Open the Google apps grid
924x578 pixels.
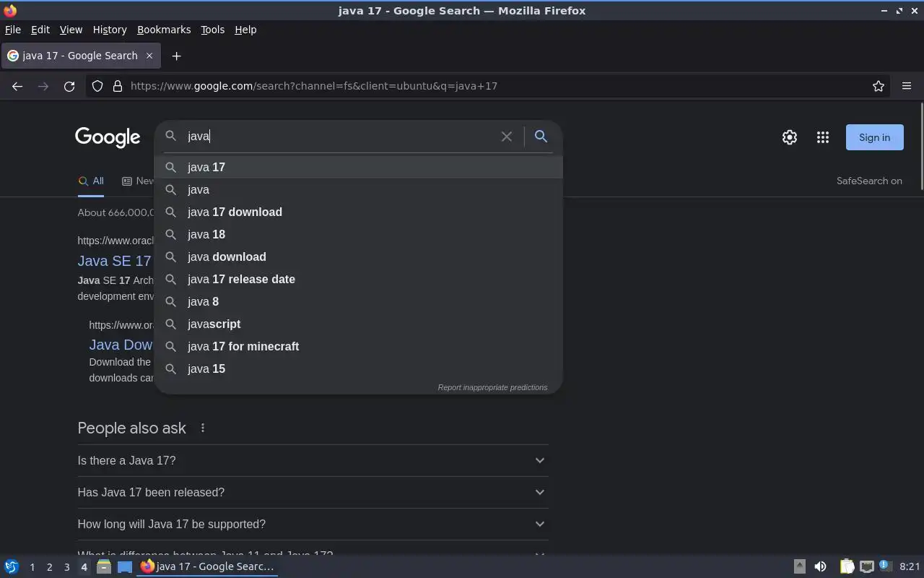[x=823, y=137]
